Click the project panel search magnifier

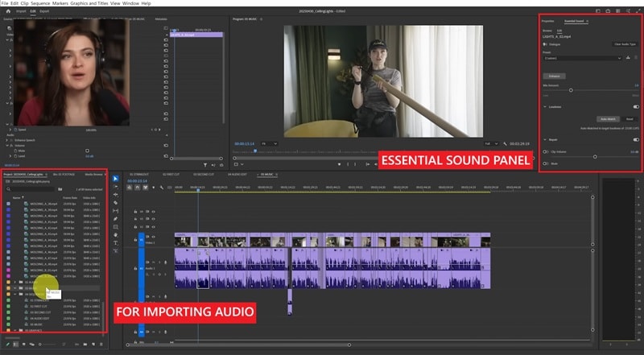(x=9, y=189)
